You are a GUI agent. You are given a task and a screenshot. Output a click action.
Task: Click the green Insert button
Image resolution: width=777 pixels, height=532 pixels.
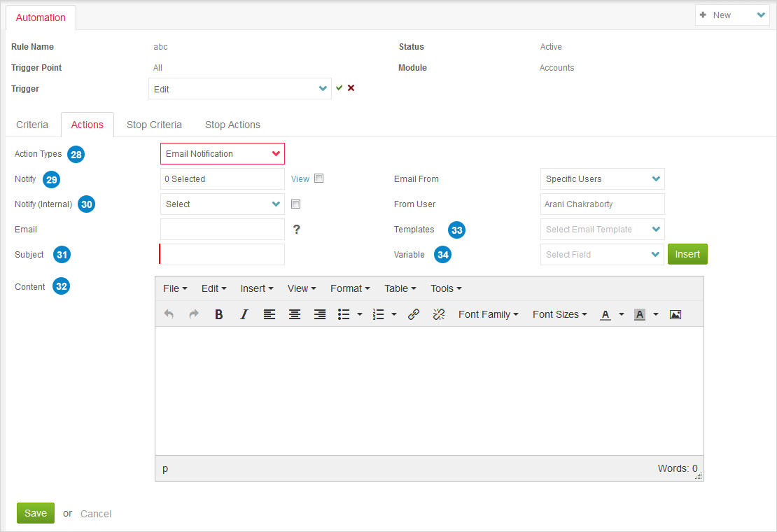(x=687, y=254)
